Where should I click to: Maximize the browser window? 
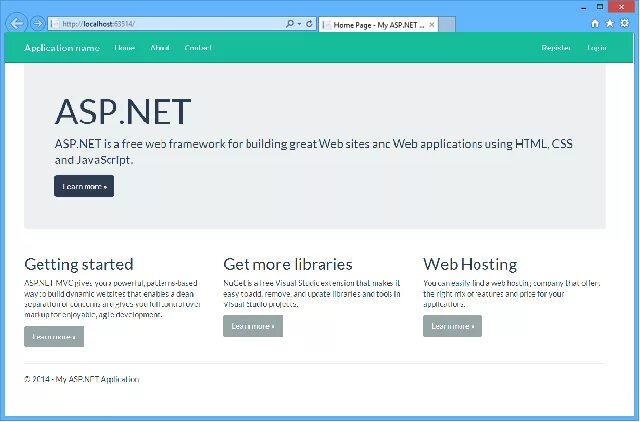[600, 7]
